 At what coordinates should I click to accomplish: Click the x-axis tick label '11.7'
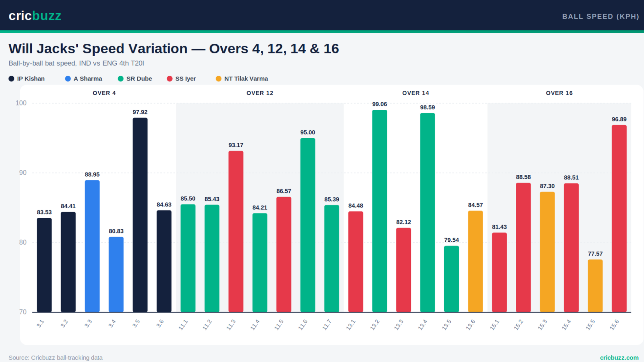327,325
